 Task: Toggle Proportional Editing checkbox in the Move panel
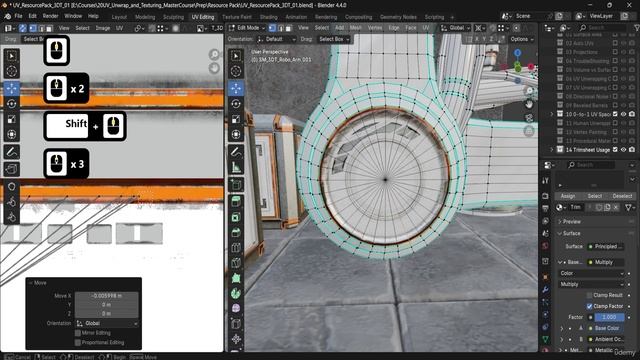point(78,342)
